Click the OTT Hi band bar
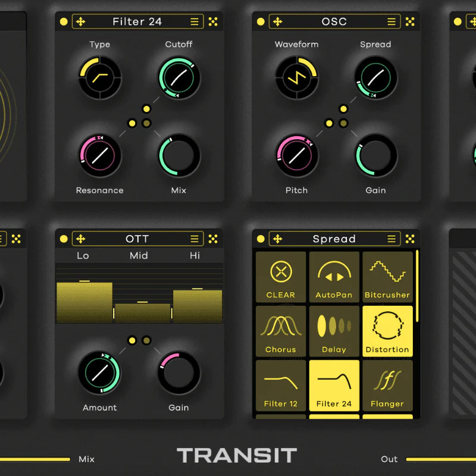Screen dimensions: 476x476 198,306
